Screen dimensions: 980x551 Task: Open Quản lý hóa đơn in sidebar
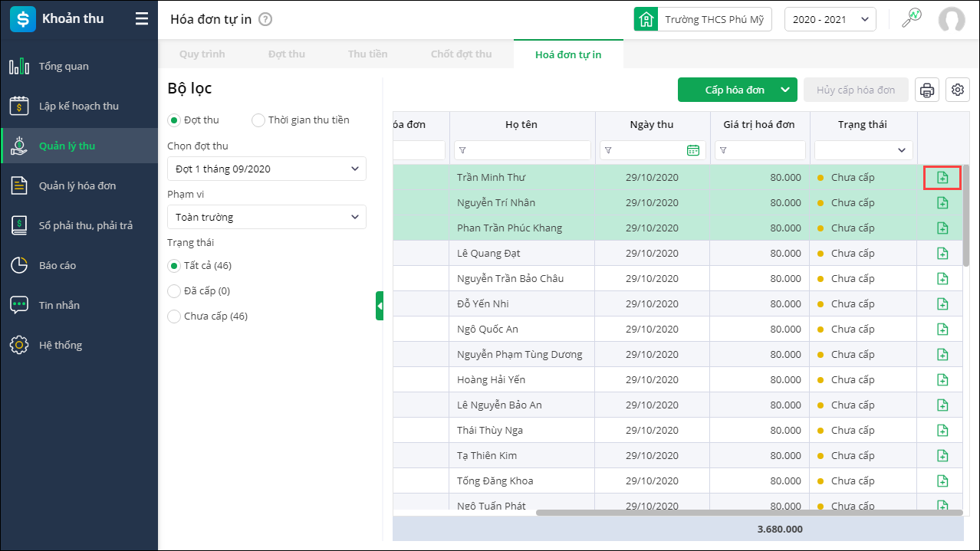coord(77,185)
